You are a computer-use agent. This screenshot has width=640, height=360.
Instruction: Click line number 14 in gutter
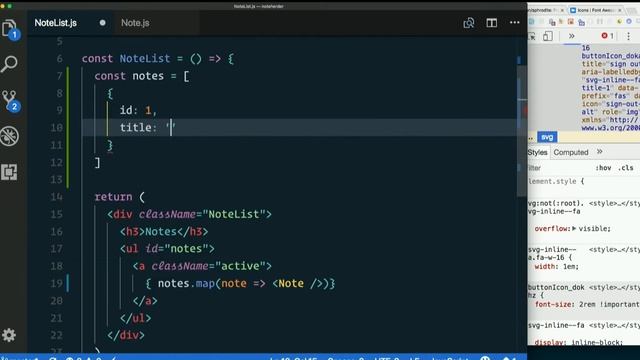57,197
